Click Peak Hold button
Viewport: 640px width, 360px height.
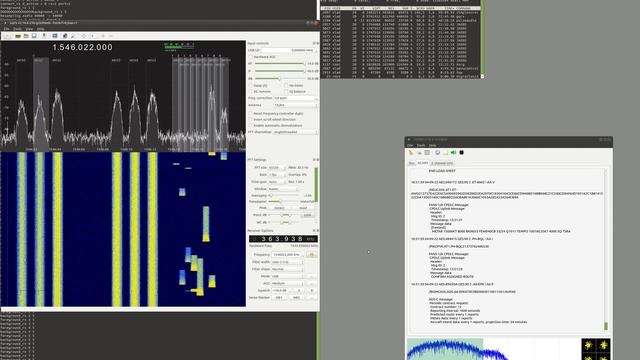click(x=303, y=208)
